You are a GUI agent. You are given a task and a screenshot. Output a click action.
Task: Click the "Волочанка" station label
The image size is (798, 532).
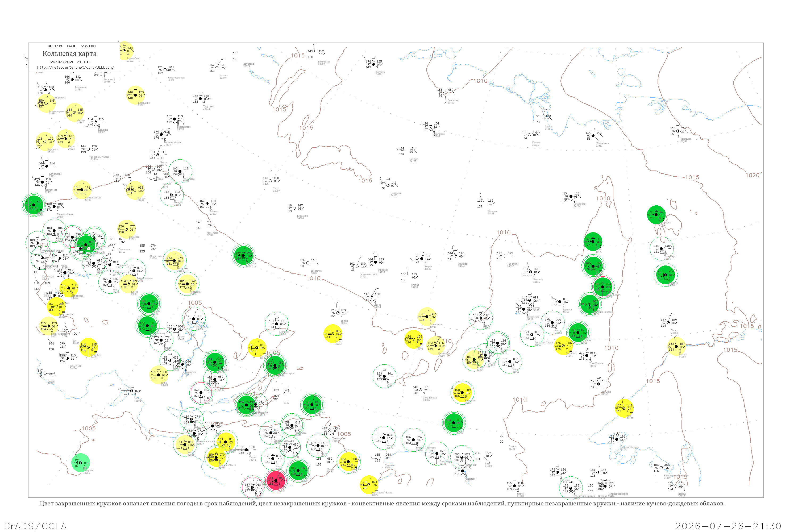click(x=324, y=62)
